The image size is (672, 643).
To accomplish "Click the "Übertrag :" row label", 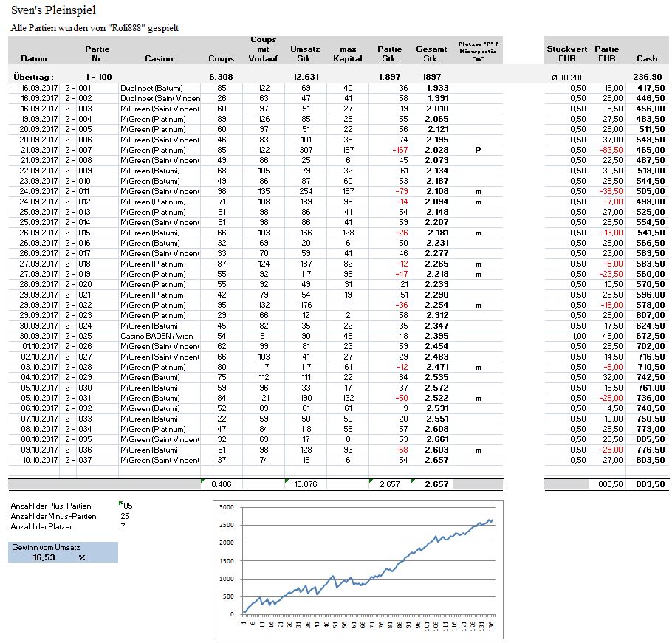I will [34, 77].
